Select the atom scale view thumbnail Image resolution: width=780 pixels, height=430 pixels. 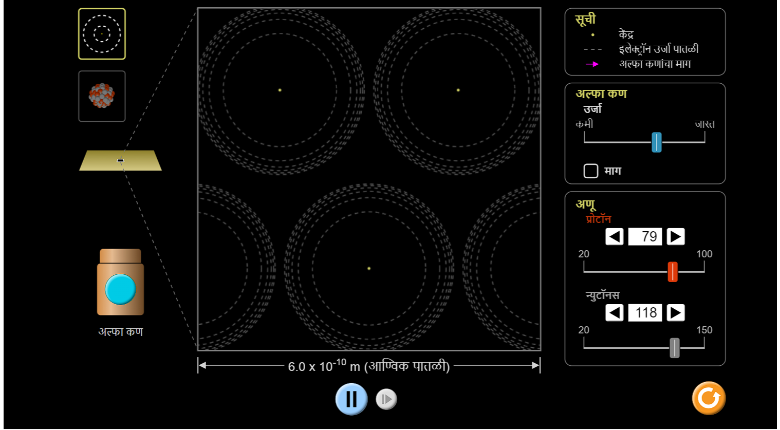[x=102, y=34]
